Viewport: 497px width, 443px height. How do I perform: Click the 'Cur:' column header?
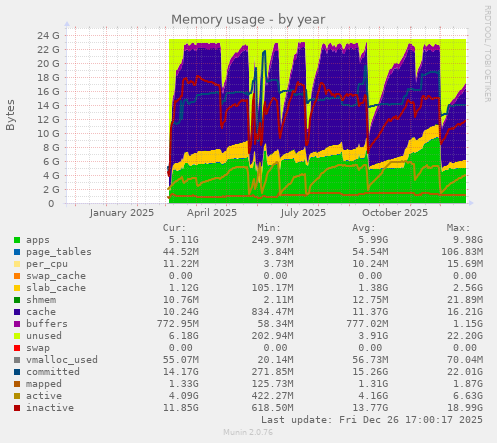[x=174, y=228]
